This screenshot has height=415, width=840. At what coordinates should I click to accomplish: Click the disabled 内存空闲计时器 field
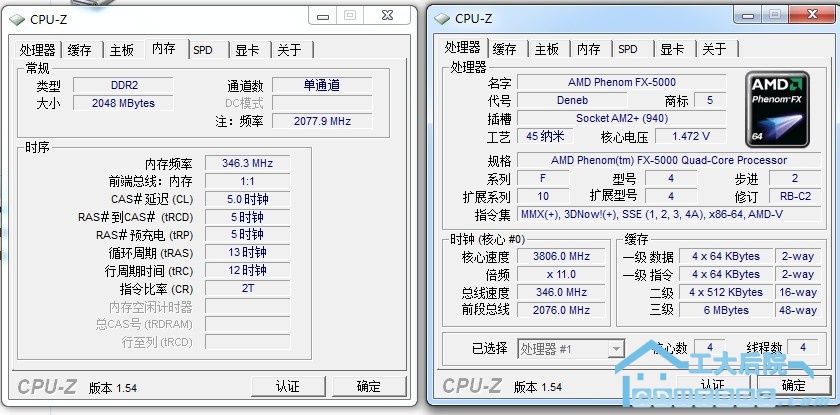pyautogui.click(x=248, y=306)
